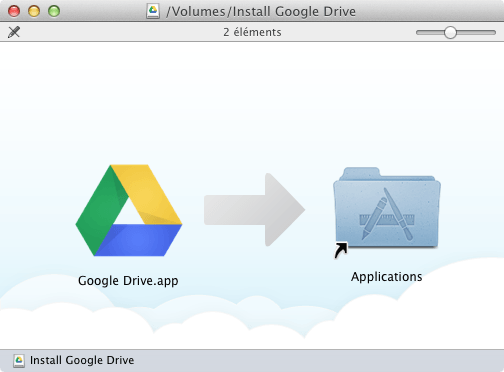Click the Install Google Drive path bar icon
The image size is (504, 372).
(19, 361)
